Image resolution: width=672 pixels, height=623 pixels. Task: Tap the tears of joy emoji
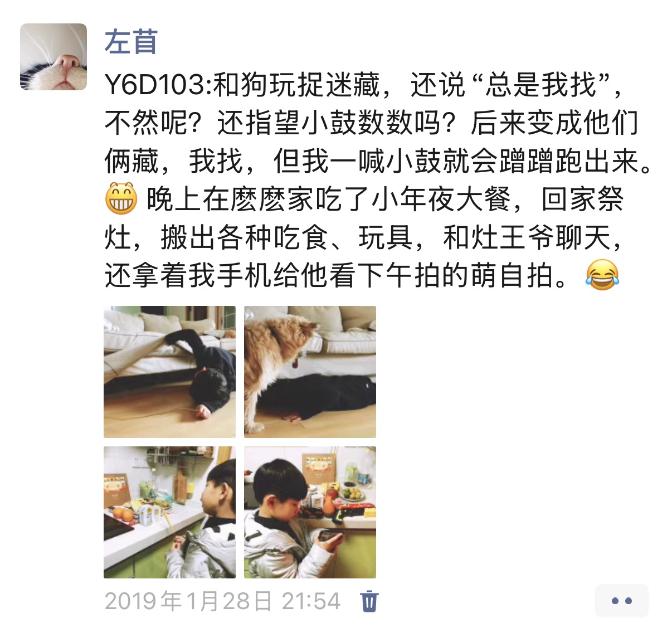coord(602,275)
